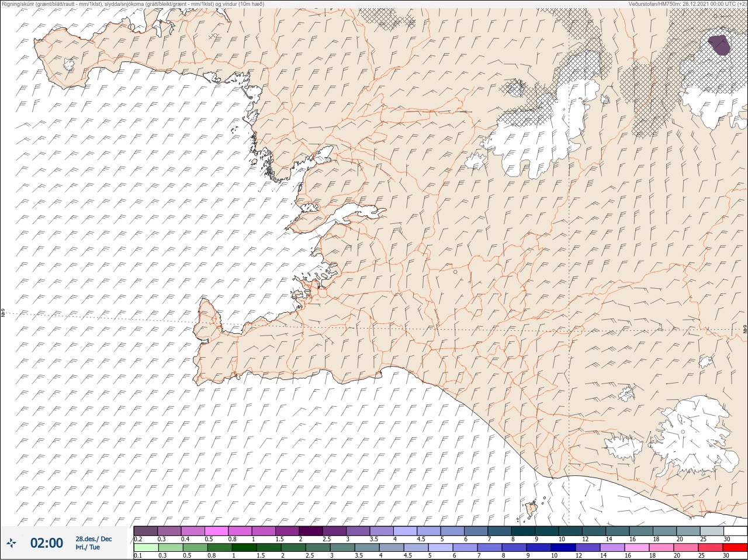Image resolution: width=748 pixels, height=560 pixels.
Task: Click the '28.des./ Dec' date text
Action: pos(93,539)
